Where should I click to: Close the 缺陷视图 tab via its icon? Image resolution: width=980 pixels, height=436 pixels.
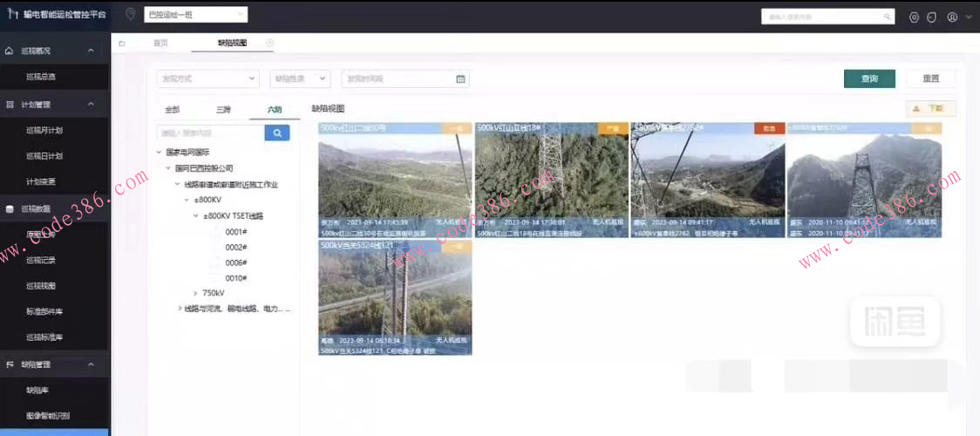[269, 43]
